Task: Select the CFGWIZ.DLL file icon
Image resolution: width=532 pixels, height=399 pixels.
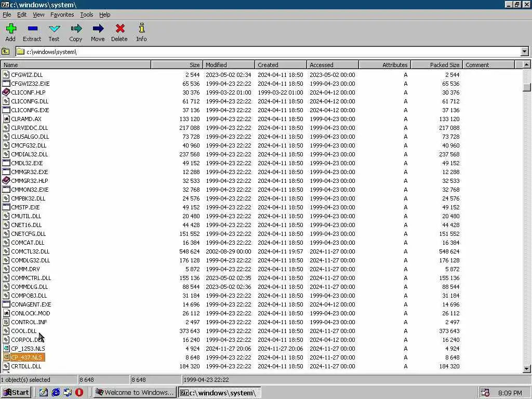Action: pyautogui.click(x=6, y=75)
